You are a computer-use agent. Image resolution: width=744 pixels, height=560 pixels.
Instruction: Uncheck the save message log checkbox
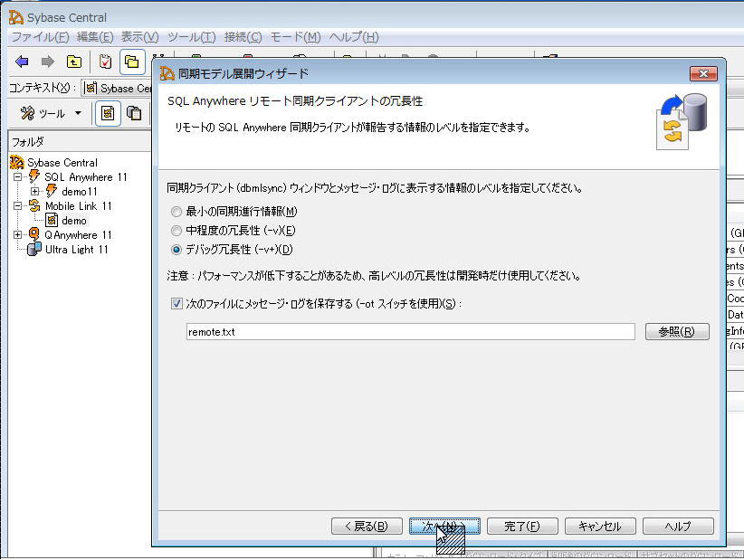tap(176, 304)
